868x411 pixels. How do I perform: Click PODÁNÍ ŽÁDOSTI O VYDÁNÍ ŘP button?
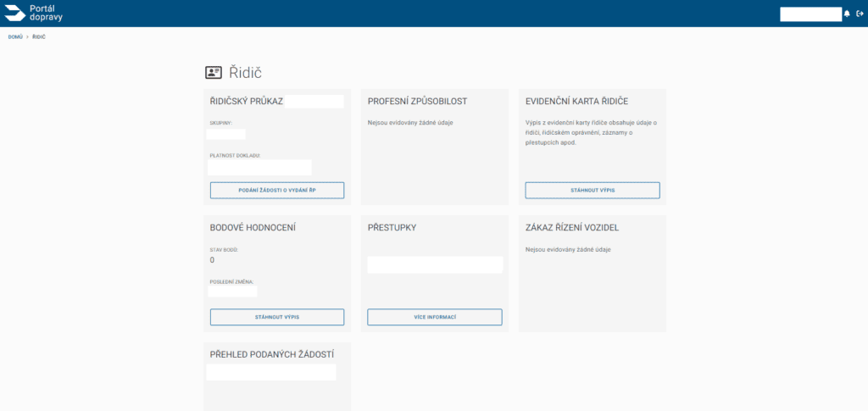[x=277, y=191]
